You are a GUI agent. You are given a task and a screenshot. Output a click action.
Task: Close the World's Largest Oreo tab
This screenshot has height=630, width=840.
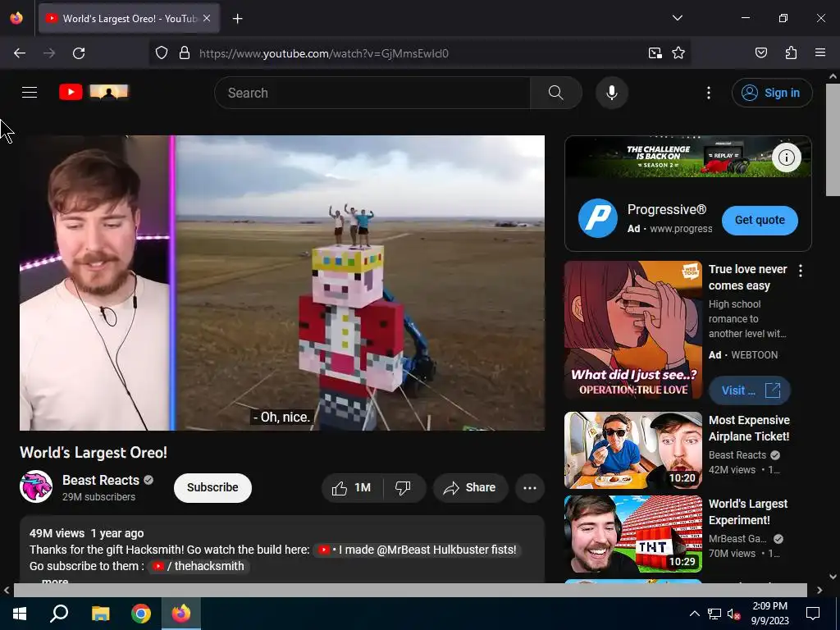click(207, 18)
